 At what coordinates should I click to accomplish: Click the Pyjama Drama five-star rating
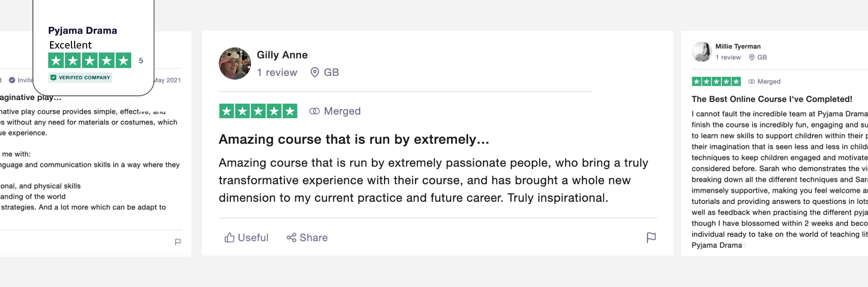tap(90, 60)
